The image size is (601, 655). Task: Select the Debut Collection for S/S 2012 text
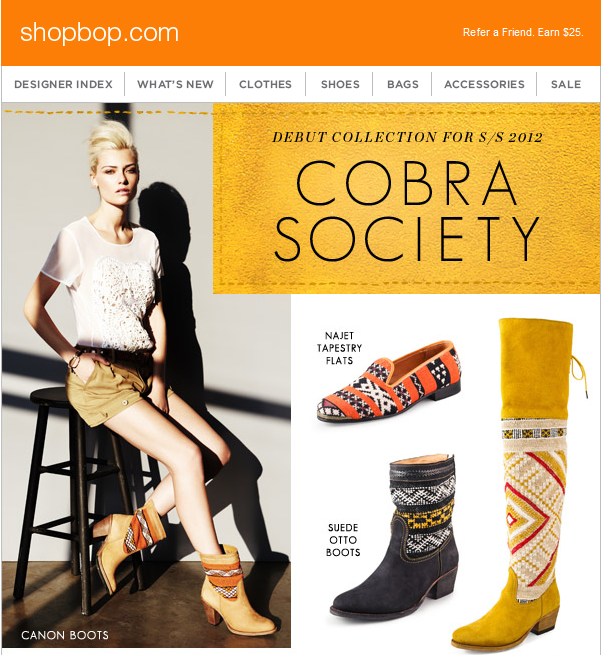pyautogui.click(x=407, y=137)
